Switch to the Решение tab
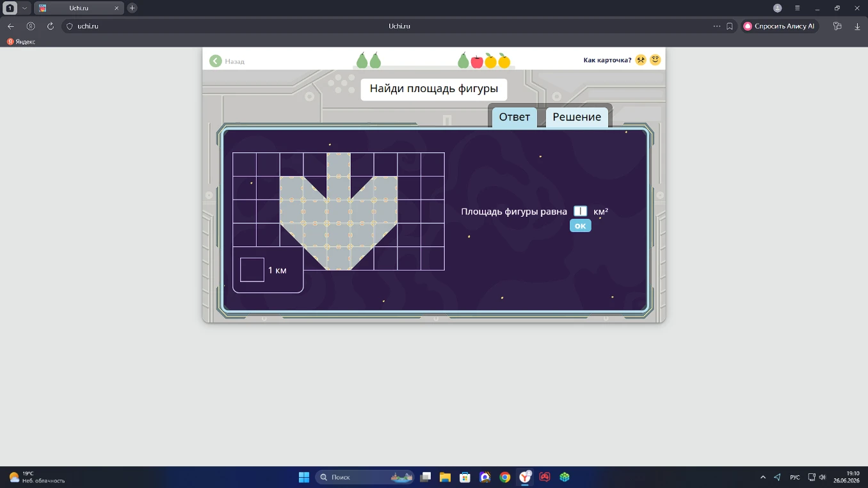 pos(577,117)
